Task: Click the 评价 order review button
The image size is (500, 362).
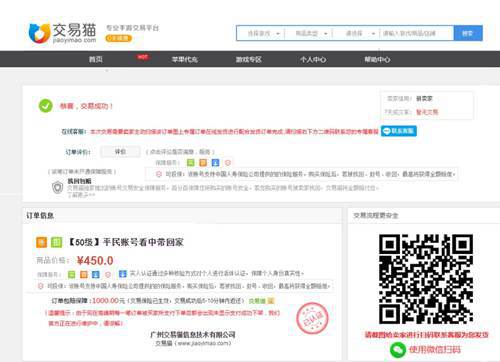Action: pos(120,152)
